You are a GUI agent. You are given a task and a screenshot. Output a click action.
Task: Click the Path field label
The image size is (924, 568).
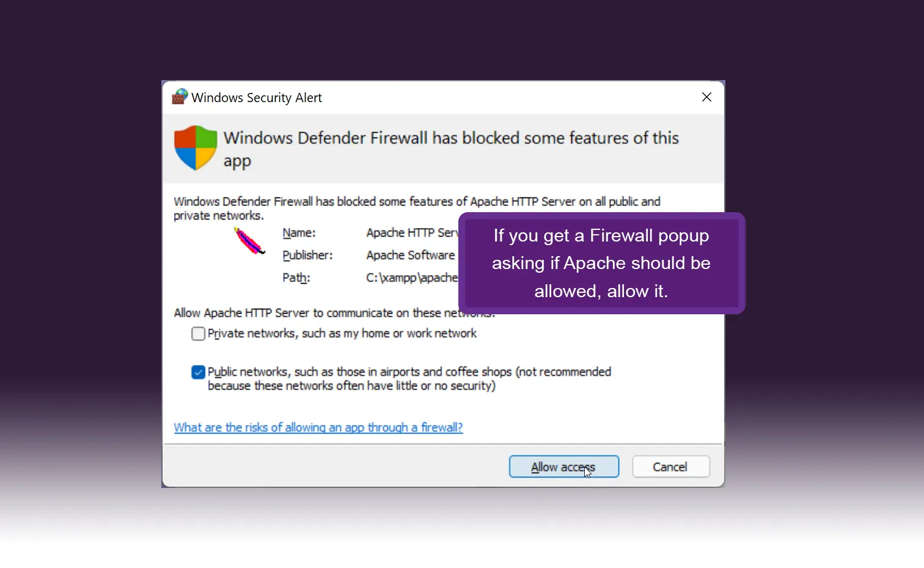pyautogui.click(x=296, y=278)
